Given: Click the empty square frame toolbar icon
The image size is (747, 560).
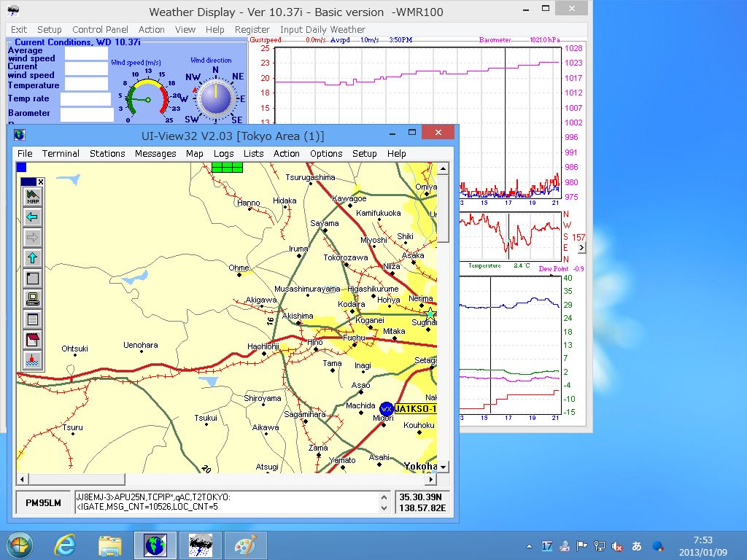Looking at the screenshot, I should [33, 278].
